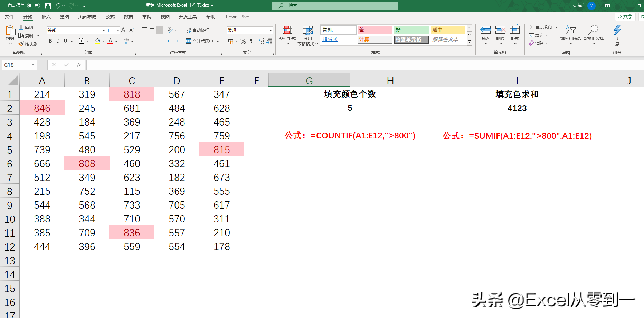Toggle Wrap Text (自动换行)
The image size is (644, 318).
coord(198,30)
